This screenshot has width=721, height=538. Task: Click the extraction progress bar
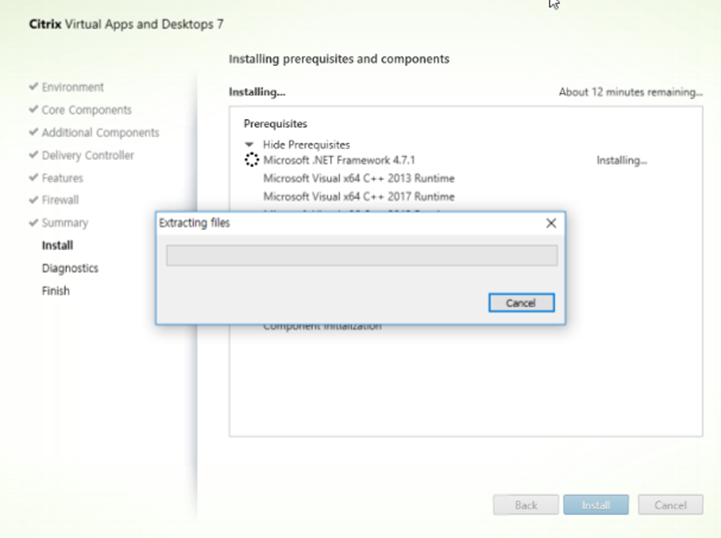362,256
